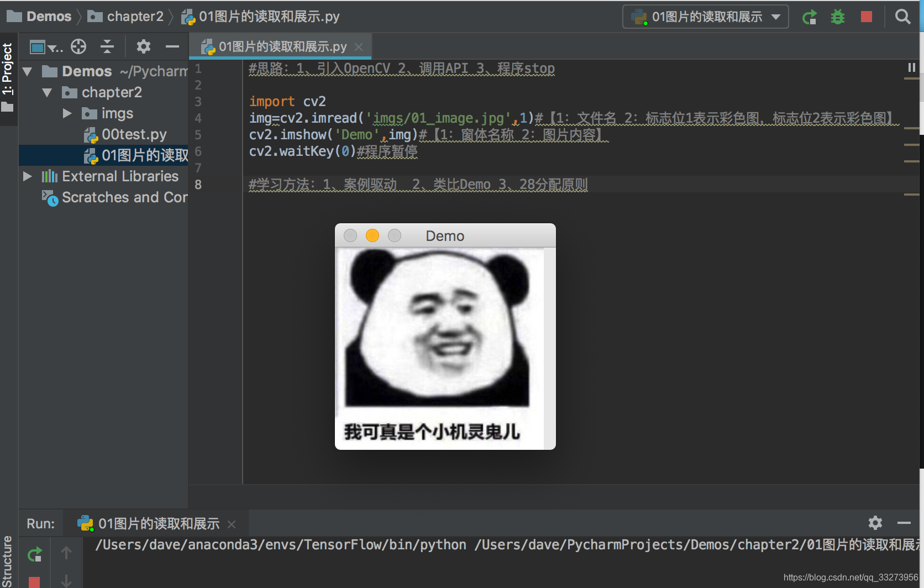Click the red Stop square in Run panel
The image size is (924, 588).
pyautogui.click(x=34, y=582)
